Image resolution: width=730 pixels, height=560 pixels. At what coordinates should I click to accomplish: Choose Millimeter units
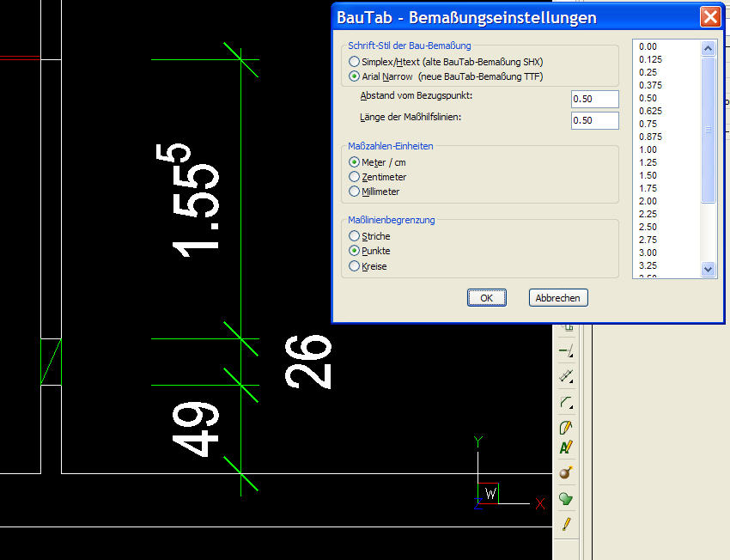355,192
